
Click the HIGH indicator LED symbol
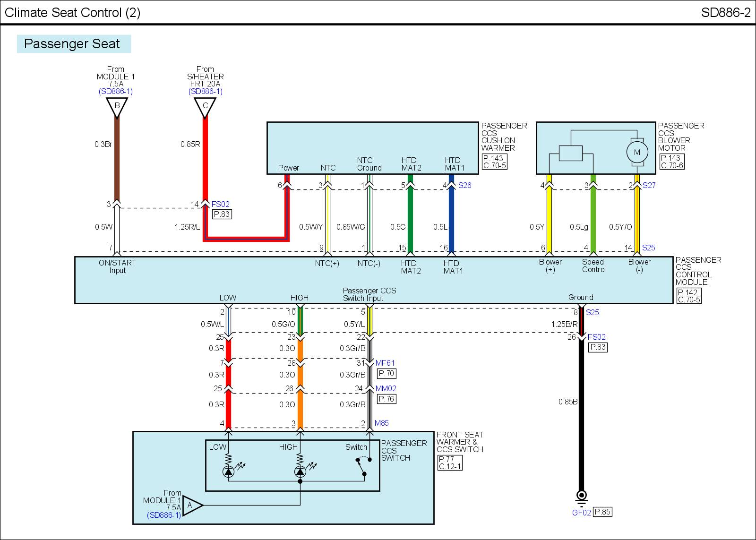tap(300, 471)
